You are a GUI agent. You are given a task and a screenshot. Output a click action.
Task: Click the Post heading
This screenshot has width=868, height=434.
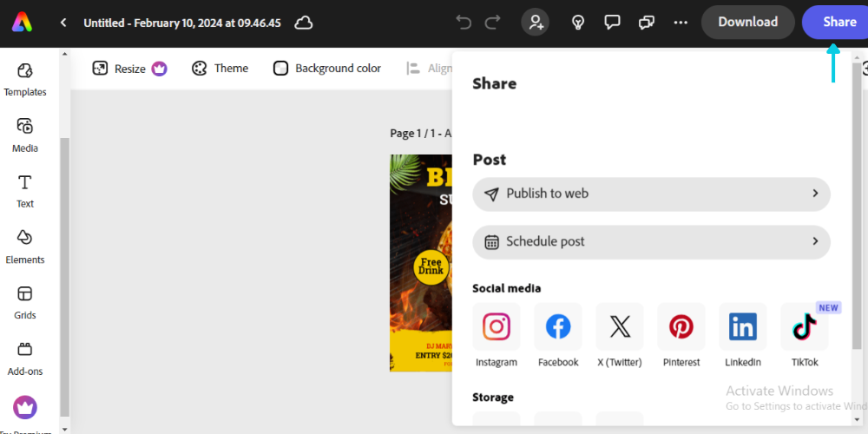[490, 160]
